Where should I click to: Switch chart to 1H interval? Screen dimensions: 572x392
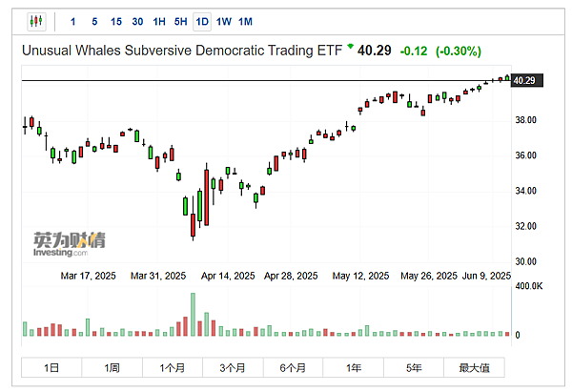click(159, 21)
